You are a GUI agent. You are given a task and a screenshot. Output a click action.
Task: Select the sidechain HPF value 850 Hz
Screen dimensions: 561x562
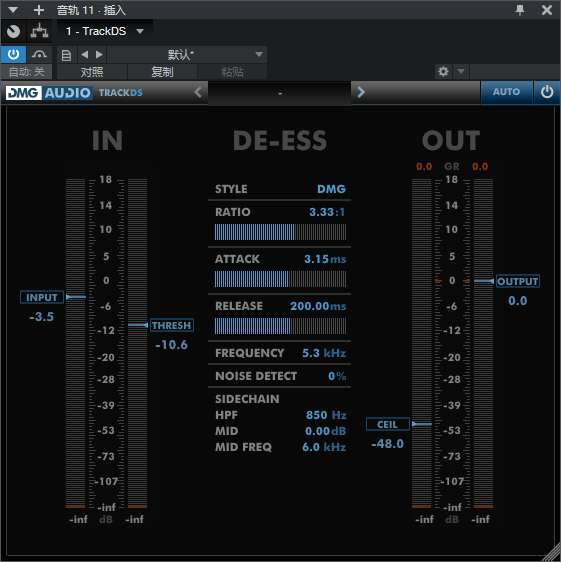pyautogui.click(x=326, y=415)
